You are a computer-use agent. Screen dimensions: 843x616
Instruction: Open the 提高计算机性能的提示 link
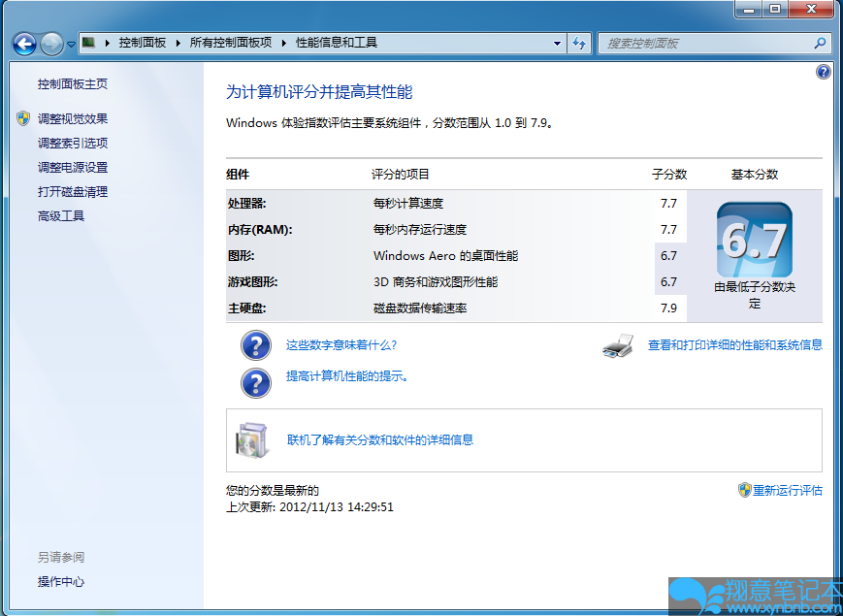[x=348, y=376]
